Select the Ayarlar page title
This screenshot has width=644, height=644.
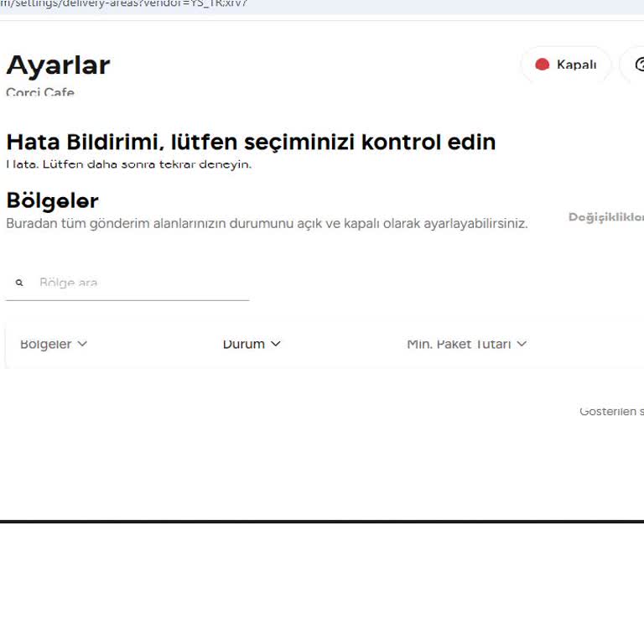[59, 65]
